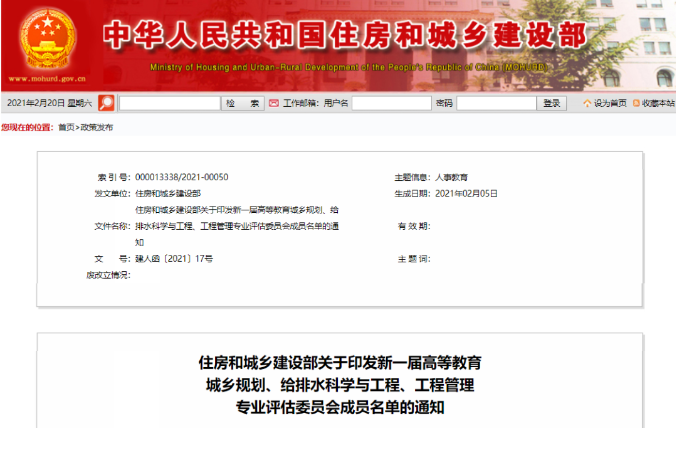Focus the site search input field

click(170, 103)
